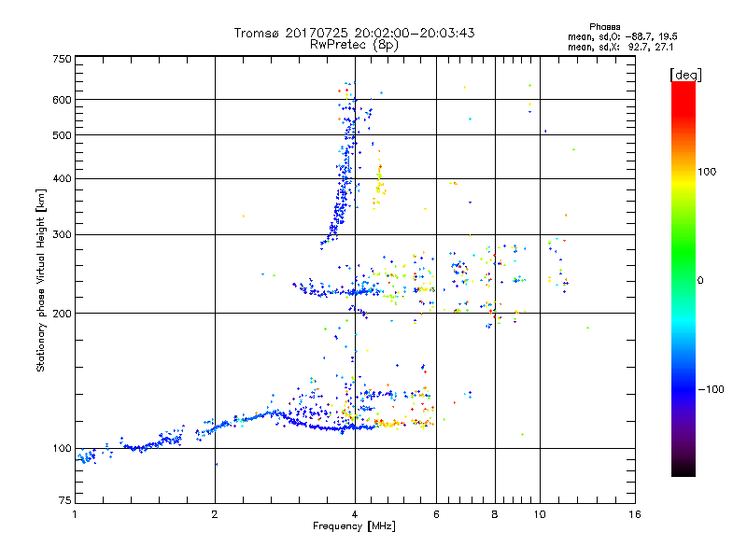
Task: Click the 'mean, sd,O: -88.7, 19.5' statistic
Action: (x=622, y=36)
